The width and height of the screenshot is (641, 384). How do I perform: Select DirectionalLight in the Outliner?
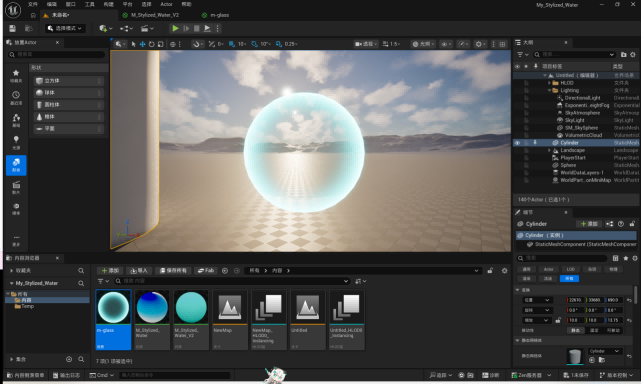point(582,98)
